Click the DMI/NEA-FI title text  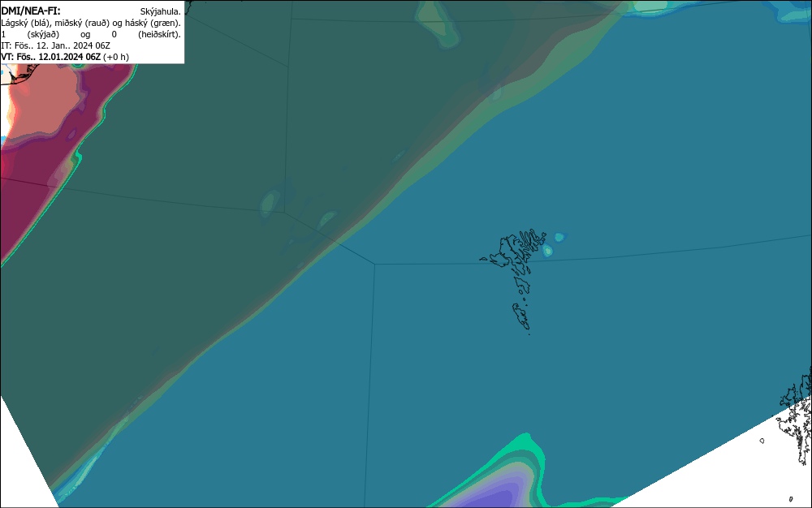tap(31, 11)
